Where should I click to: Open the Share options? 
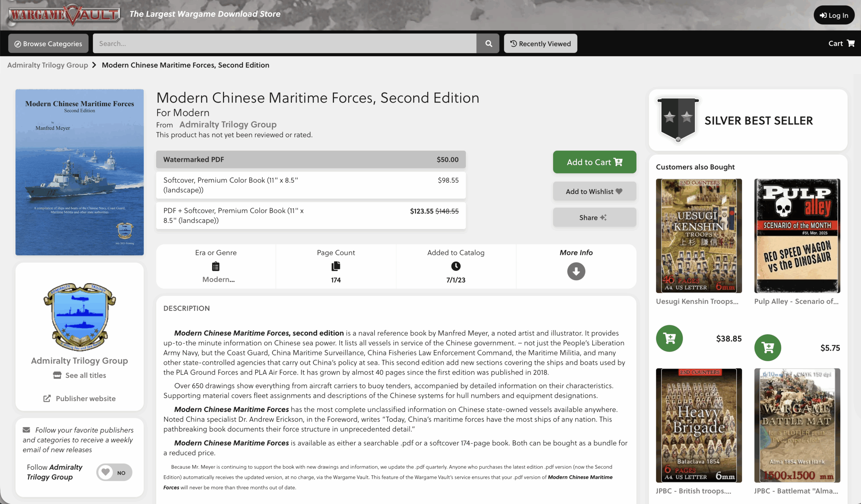pos(594,218)
